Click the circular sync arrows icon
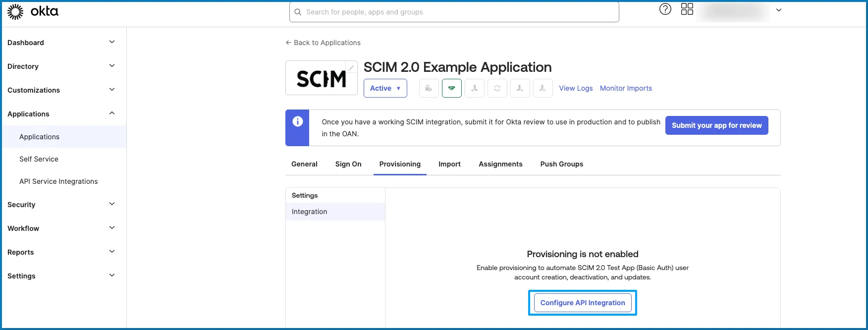Image resolution: width=868 pixels, height=330 pixels. tap(497, 88)
